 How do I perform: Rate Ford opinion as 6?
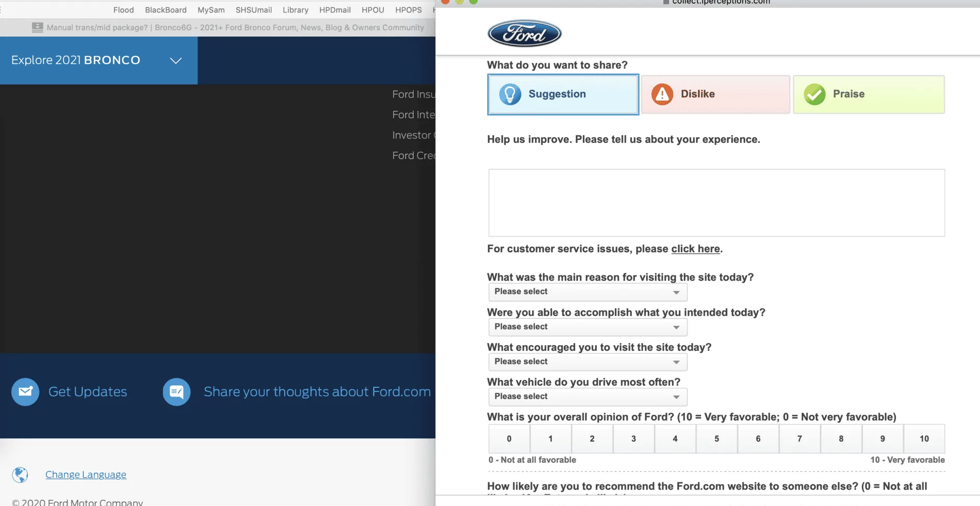pyautogui.click(x=758, y=439)
